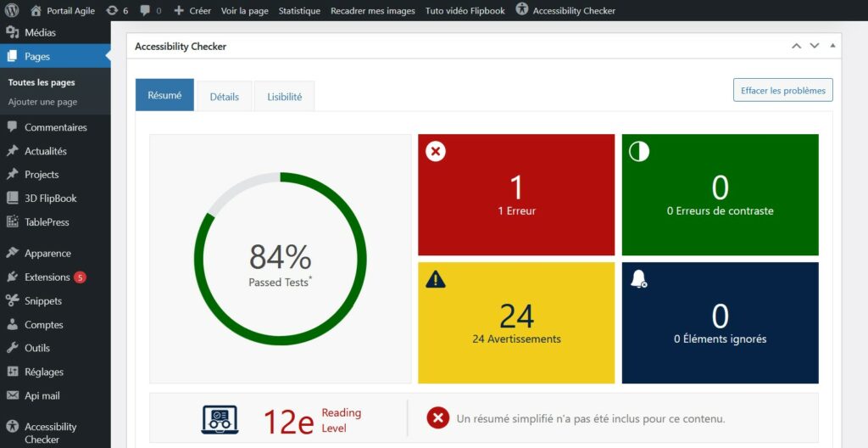
Task: Click the reading level laptop icon
Action: point(220,419)
